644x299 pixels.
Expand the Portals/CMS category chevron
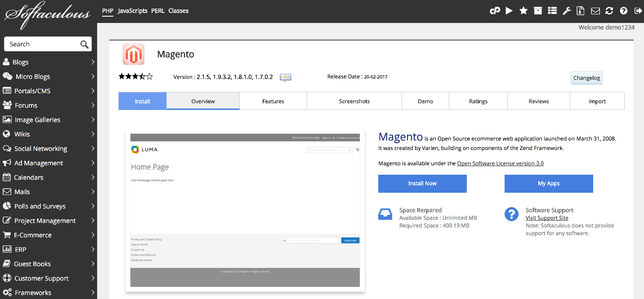93,91
